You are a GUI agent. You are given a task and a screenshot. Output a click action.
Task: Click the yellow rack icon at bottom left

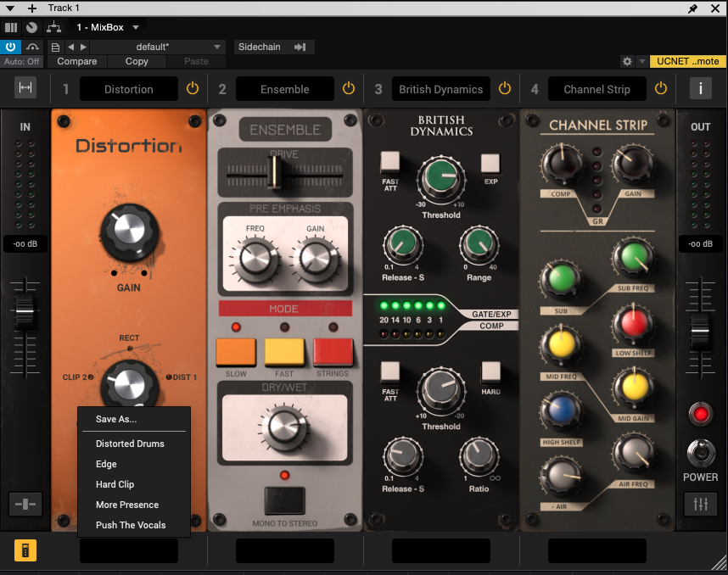tap(25, 550)
